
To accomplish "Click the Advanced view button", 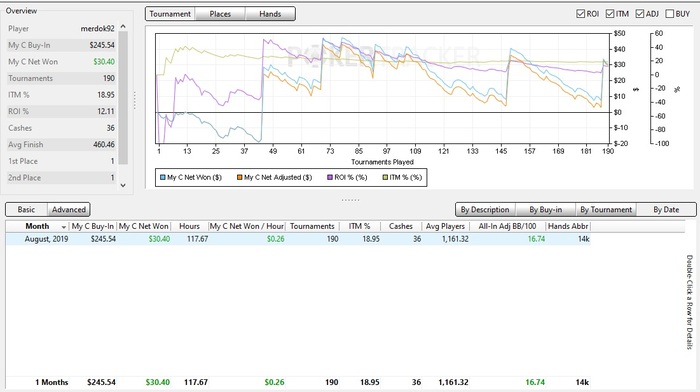I will point(69,209).
